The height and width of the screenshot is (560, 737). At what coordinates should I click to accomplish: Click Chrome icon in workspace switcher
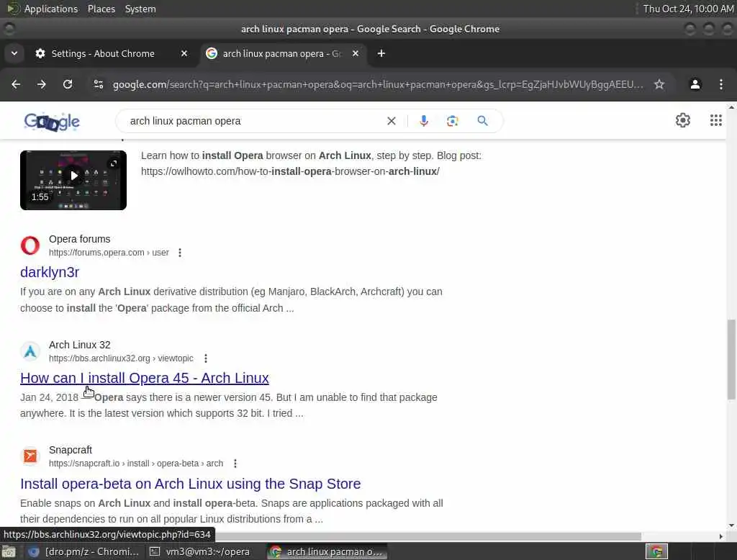pos(656,551)
